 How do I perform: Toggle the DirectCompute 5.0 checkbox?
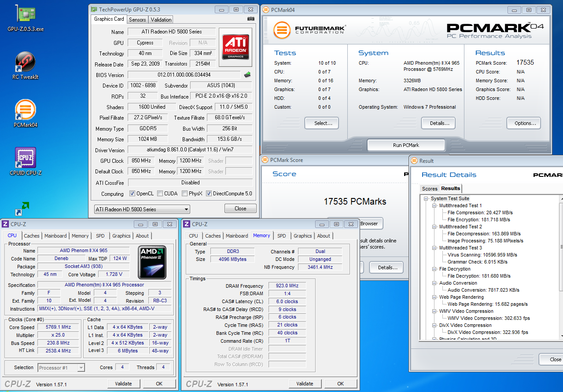[209, 194]
